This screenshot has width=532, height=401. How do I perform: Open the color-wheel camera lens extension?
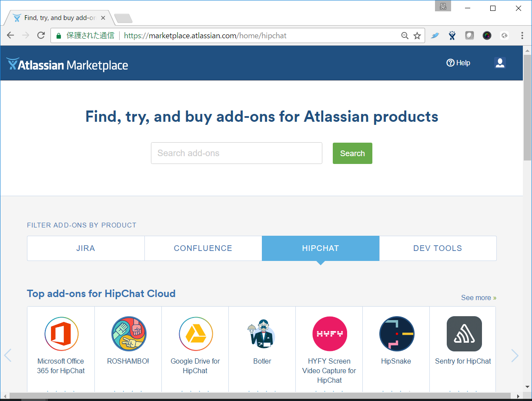(x=487, y=36)
